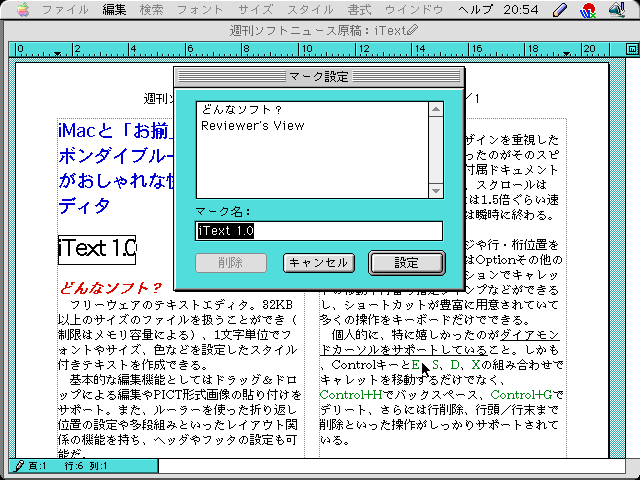Open the 検索 menu
This screenshot has width=640, height=480.
(151, 10)
